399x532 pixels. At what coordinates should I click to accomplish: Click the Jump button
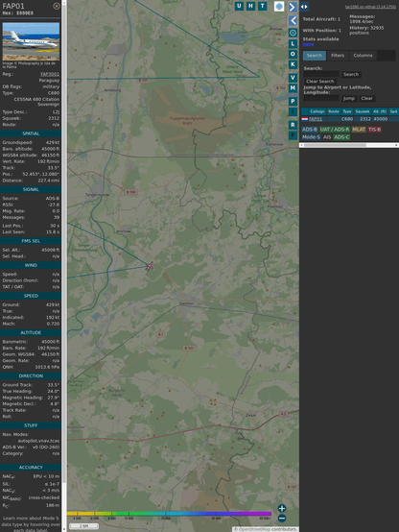coord(349,98)
